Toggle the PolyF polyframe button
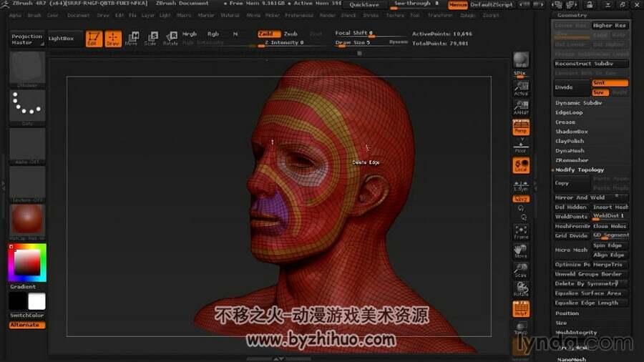Screen dimensions: 644x362 point(521,308)
